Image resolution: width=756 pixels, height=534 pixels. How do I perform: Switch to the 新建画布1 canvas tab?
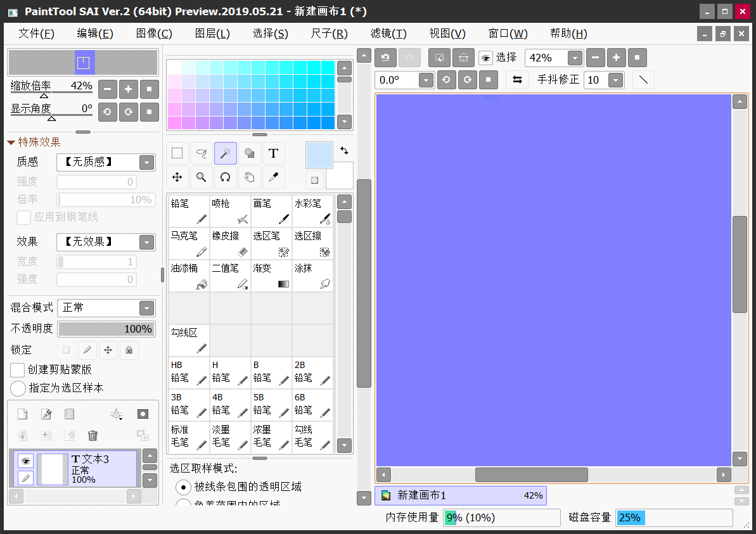(461, 495)
